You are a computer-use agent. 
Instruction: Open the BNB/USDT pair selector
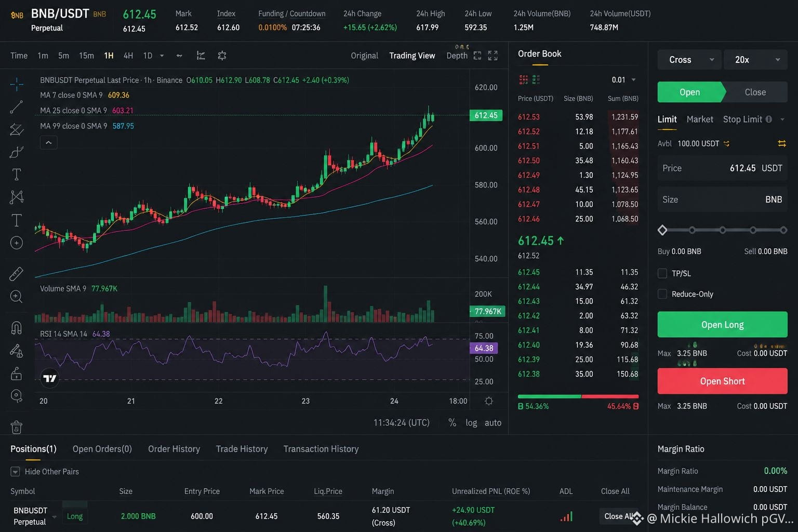[x=60, y=14]
